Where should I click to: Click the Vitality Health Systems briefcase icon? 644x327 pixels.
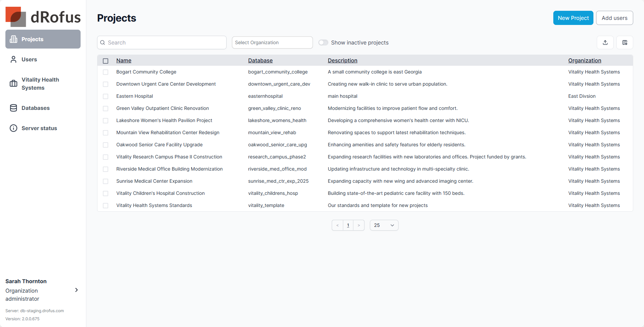pyautogui.click(x=13, y=84)
